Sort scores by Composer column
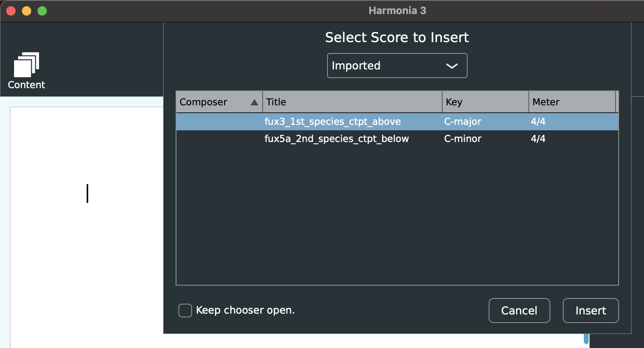This screenshot has width=644, height=348. pyautogui.click(x=211, y=102)
